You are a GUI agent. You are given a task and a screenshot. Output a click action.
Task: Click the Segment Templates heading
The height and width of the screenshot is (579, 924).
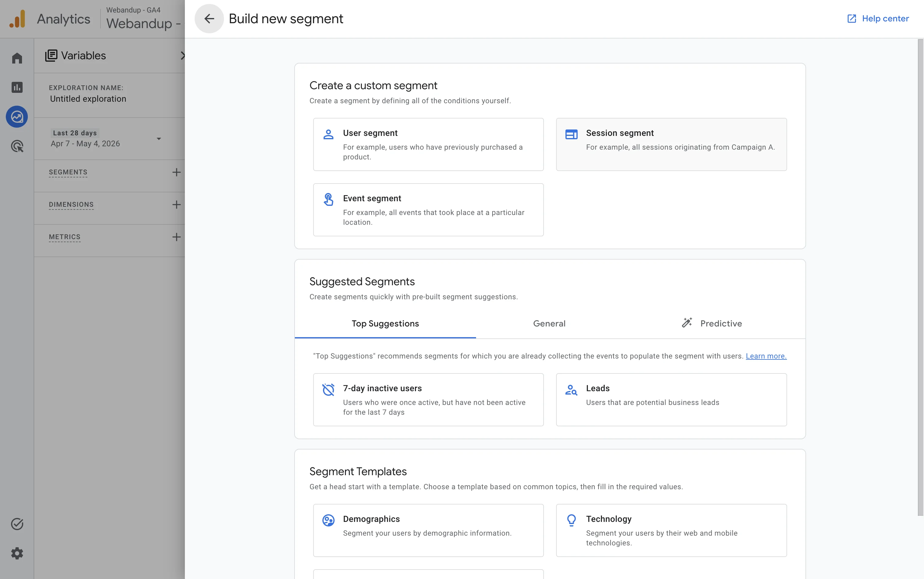pos(358,472)
